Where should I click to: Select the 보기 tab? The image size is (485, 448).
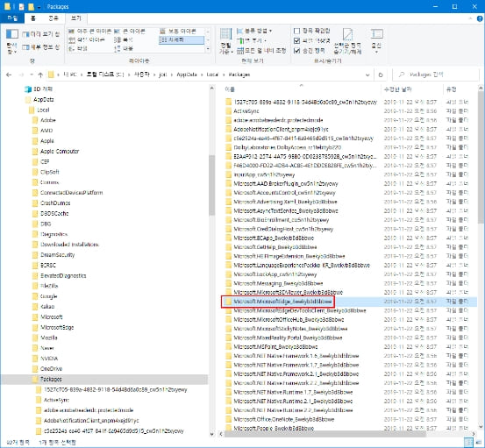click(76, 18)
